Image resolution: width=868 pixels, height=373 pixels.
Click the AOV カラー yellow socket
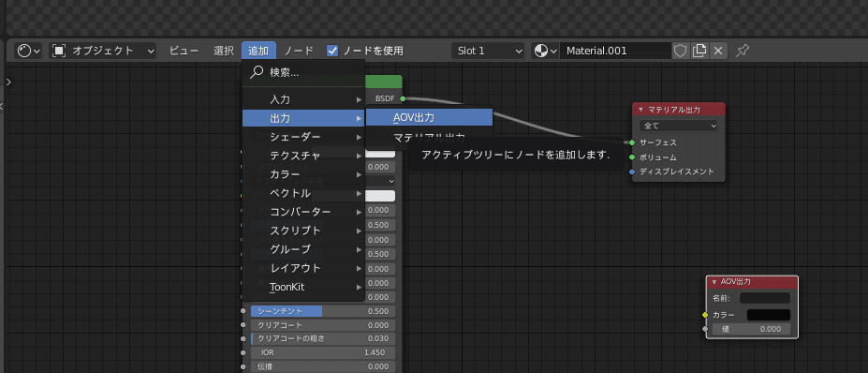[705, 315]
